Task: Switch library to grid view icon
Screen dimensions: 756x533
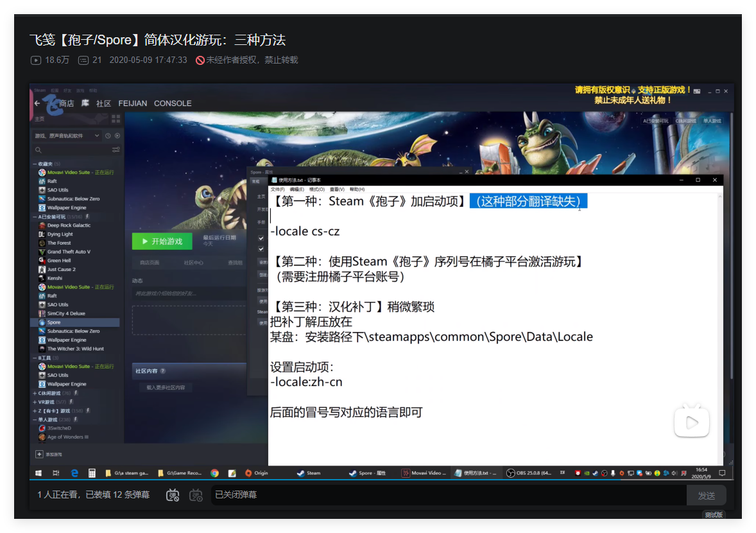Action: (116, 119)
